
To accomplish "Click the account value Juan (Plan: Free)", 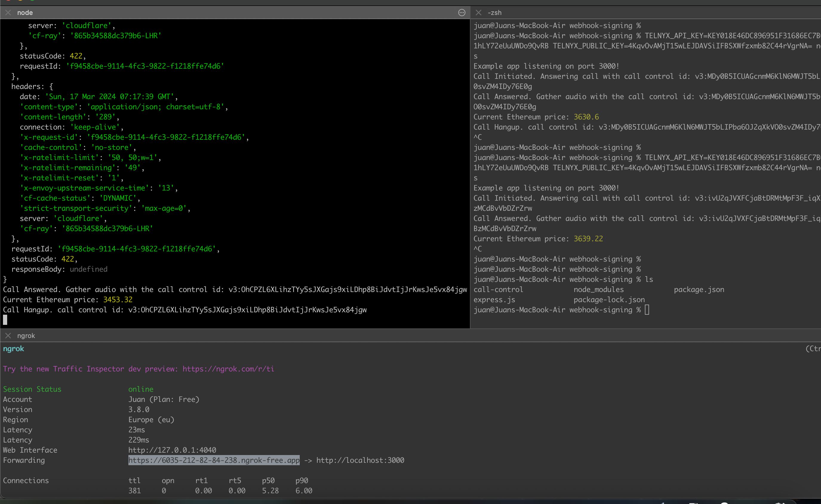I will 164,399.
